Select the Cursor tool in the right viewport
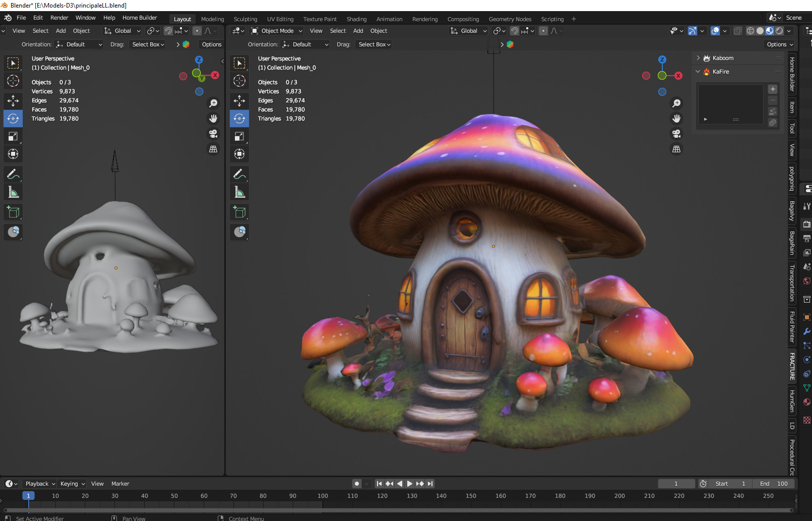 pyautogui.click(x=239, y=81)
